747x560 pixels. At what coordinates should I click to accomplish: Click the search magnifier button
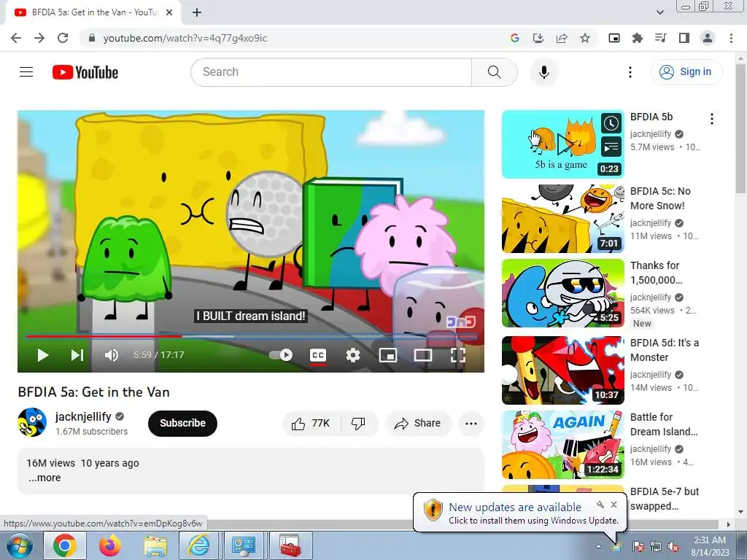click(x=495, y=72)
